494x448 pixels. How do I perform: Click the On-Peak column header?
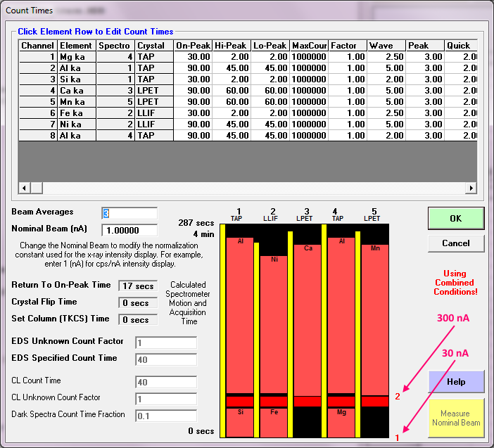pyautogui.click(x=193, y=45)
